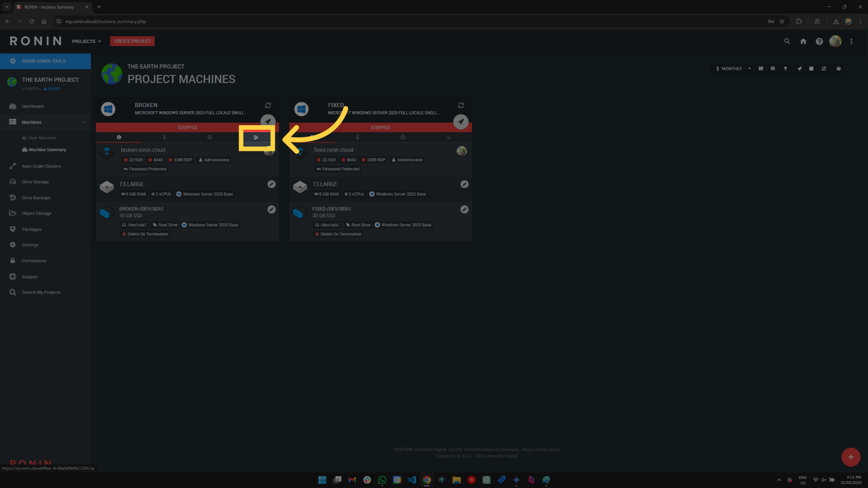Screen dimensions: 868x488
Task: Switch to table view
Action: [x=773, y=69]
